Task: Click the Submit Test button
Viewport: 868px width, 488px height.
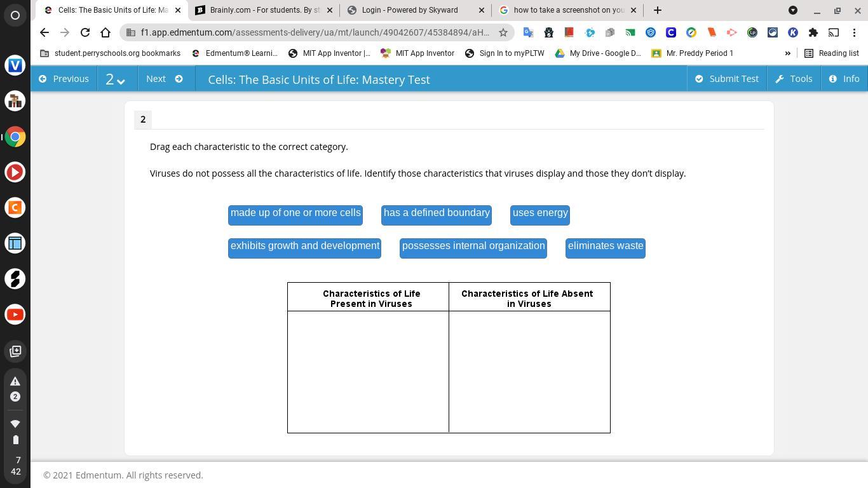Action: (727, 79)
